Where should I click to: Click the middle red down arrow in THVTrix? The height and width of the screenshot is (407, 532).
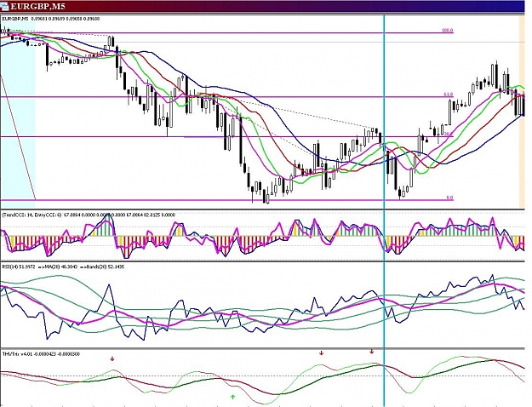pos(321,353)
